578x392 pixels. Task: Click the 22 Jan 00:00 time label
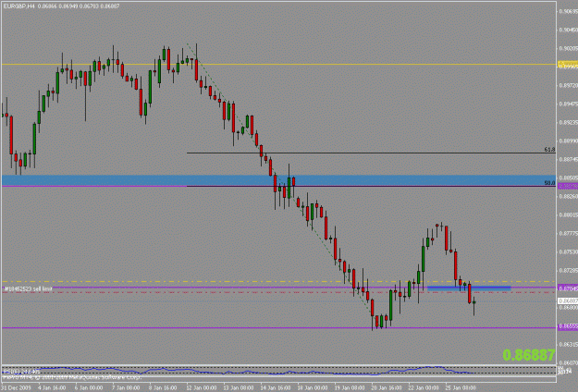pyautogui.click(x=423, y=388)
